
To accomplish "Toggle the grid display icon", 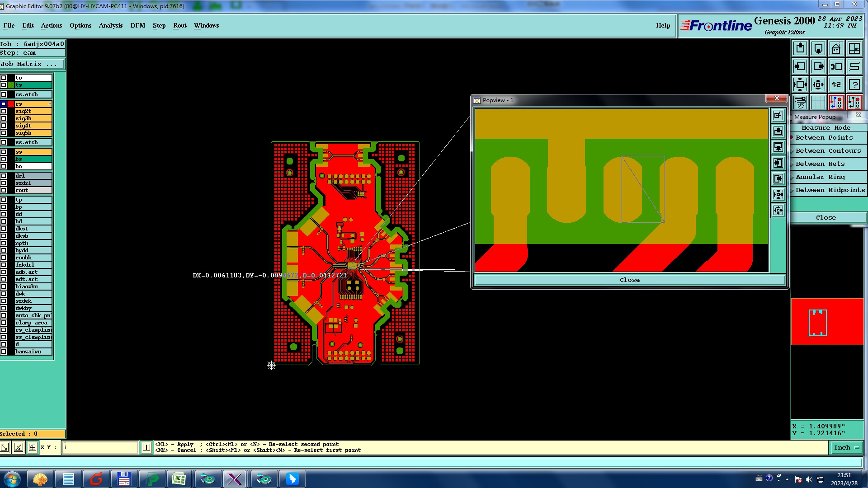I will click(x=818, y=103).
